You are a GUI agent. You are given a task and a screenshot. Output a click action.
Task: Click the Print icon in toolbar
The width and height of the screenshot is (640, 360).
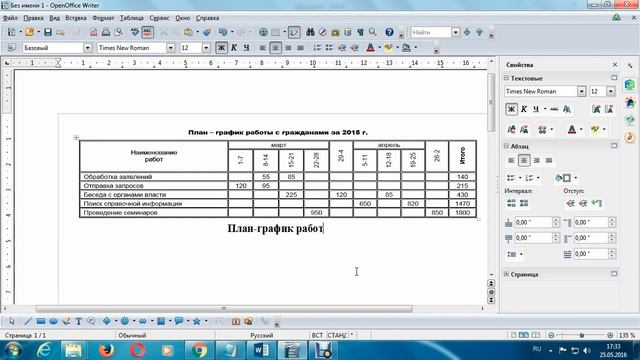coord(106,32)
